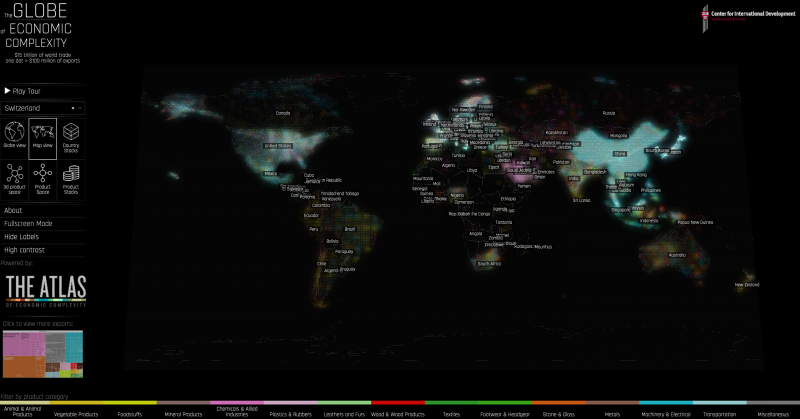Select the Canada label on the map

[283, 113]
